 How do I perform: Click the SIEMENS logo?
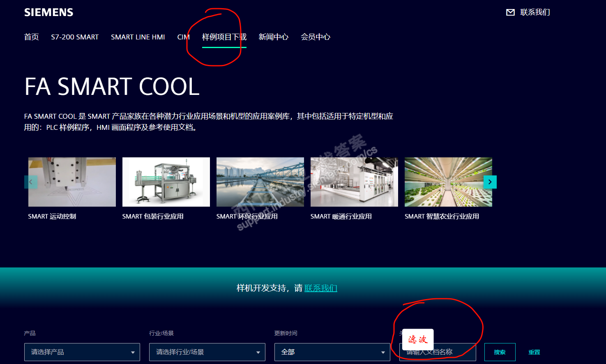pos(48,12)
